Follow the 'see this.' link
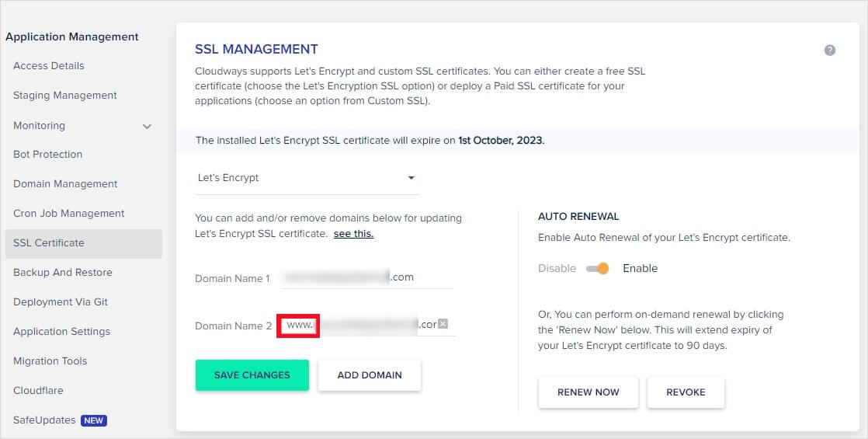868x439 pixels. 353,234
